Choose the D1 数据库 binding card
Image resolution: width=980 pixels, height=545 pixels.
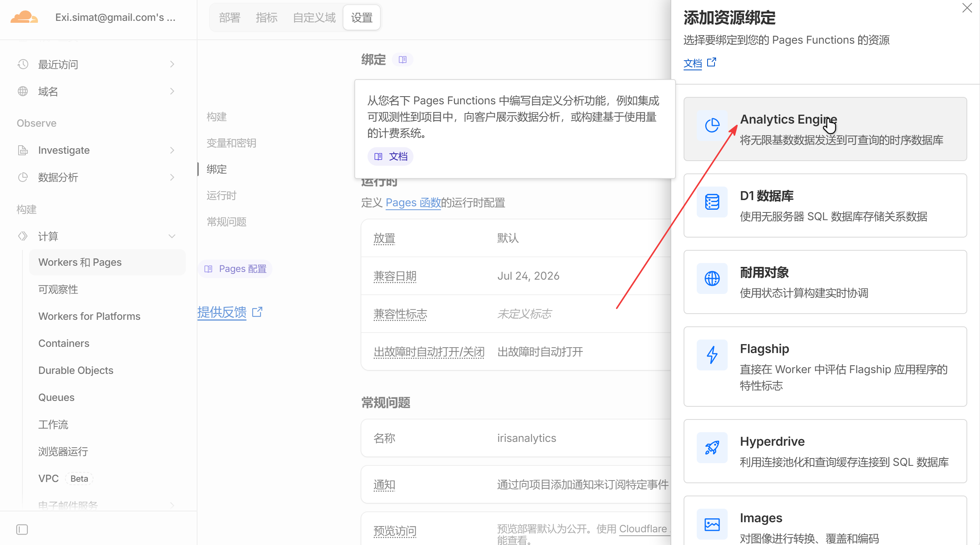coord(825,205)
